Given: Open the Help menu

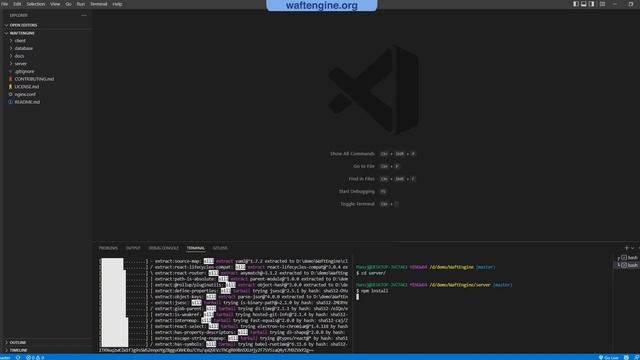Looking at the screenshot, I should click(117, 4).
